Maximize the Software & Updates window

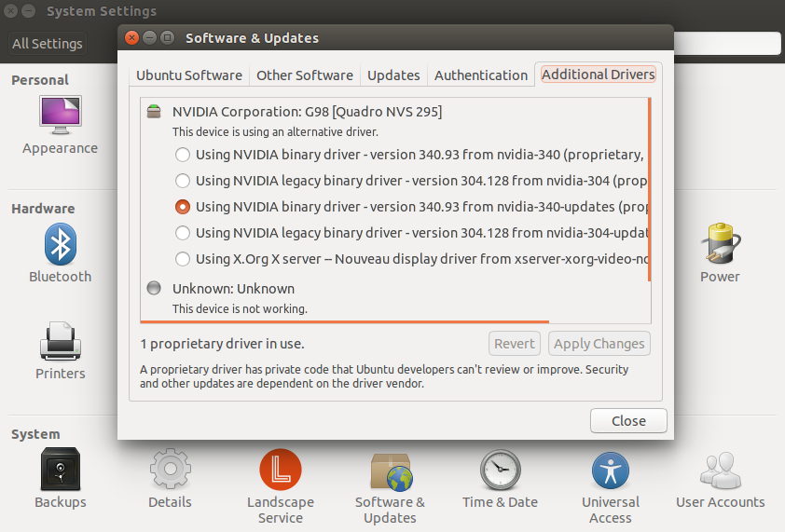tap(167, 38)
